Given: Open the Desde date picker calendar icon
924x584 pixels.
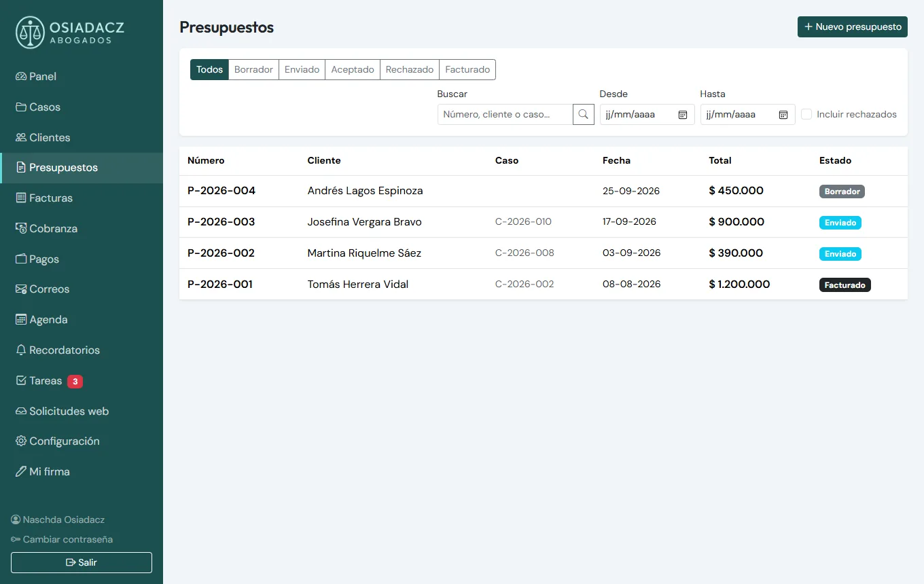Looking at the screenshot, I should coord(683,115).
